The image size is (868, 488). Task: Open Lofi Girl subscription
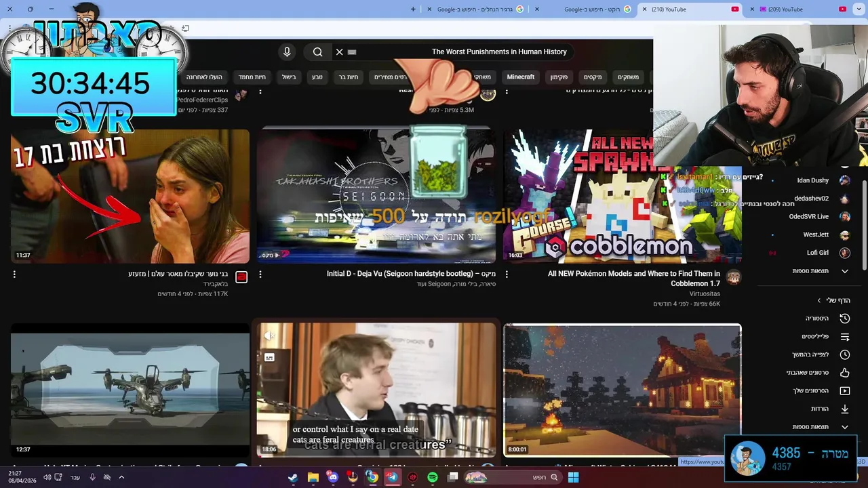(x=818, y=253)
